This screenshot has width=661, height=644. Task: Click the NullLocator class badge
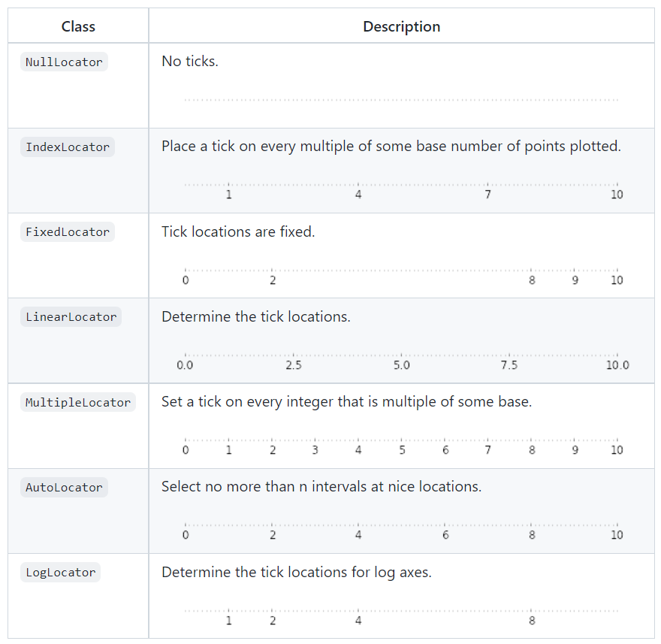[64, 62]
